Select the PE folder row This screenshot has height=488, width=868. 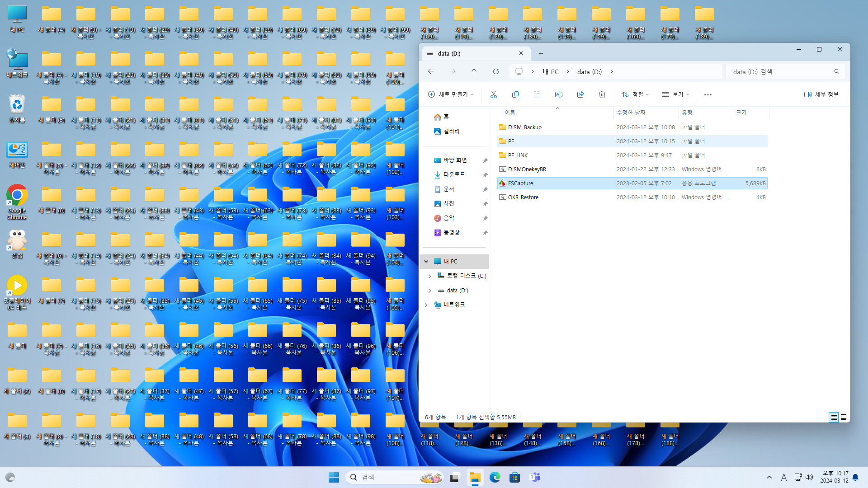[x=632, y=141]
